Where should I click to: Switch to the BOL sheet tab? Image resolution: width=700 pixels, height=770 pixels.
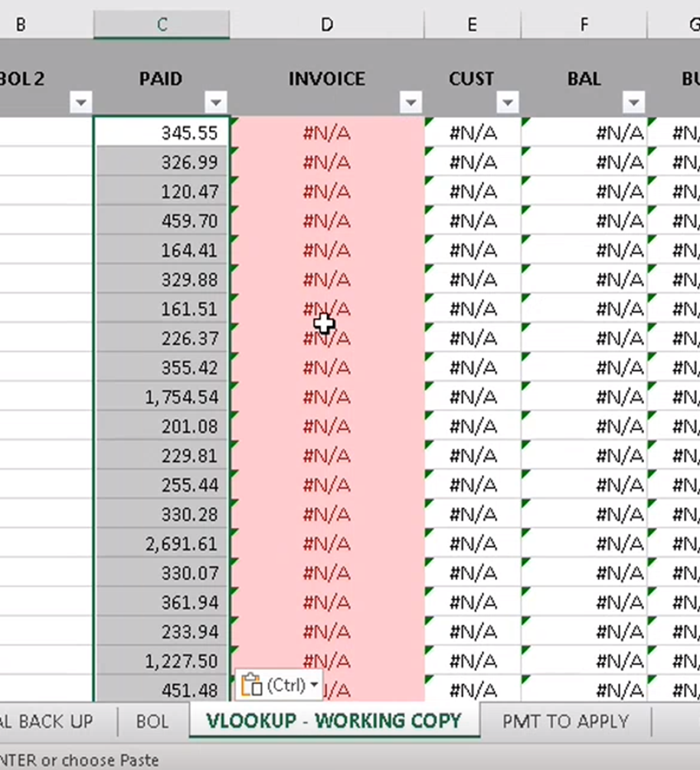pyautogui.click(x=152, y=722)
